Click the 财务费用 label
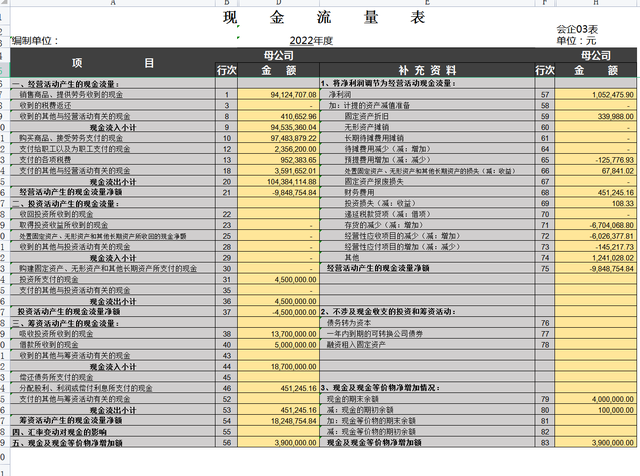640x476 pixels. [x=359, y=193]
